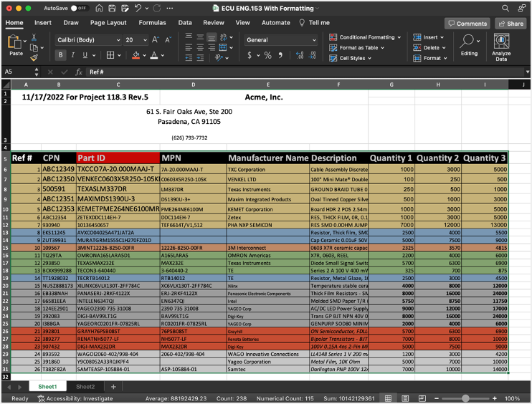Switch to Page Break Preview in status bar
This screenshot has width=532, height=404.
tap(422, 398)
